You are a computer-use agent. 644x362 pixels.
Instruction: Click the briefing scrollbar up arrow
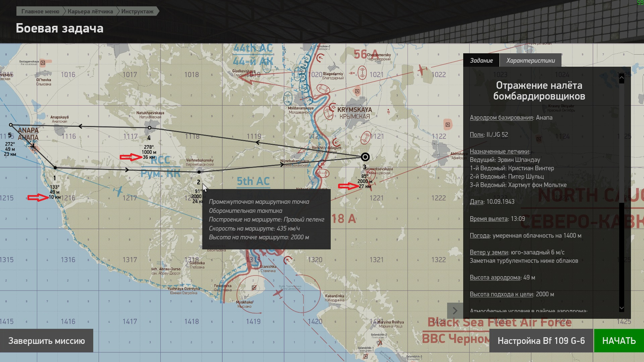coord(622,78)
